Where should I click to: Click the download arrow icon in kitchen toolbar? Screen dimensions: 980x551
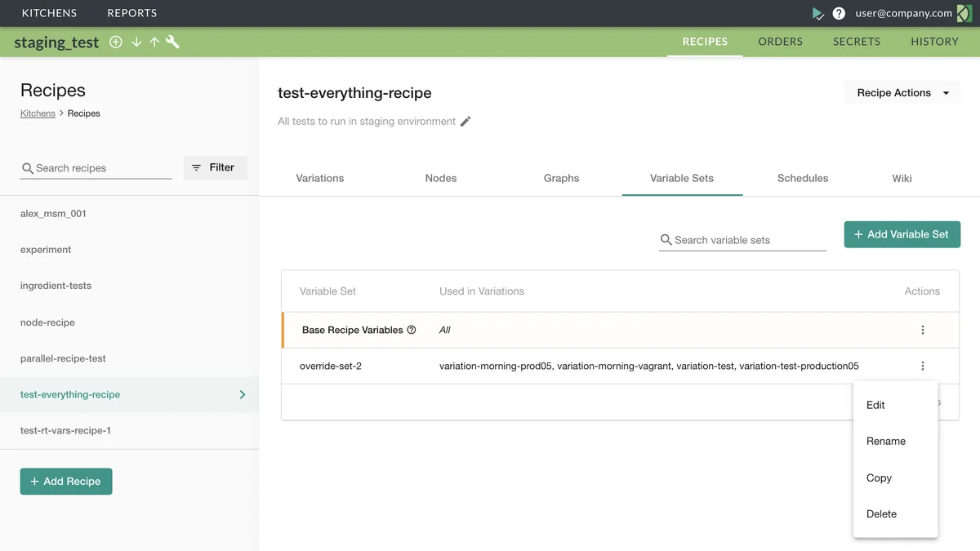[136, 41]
